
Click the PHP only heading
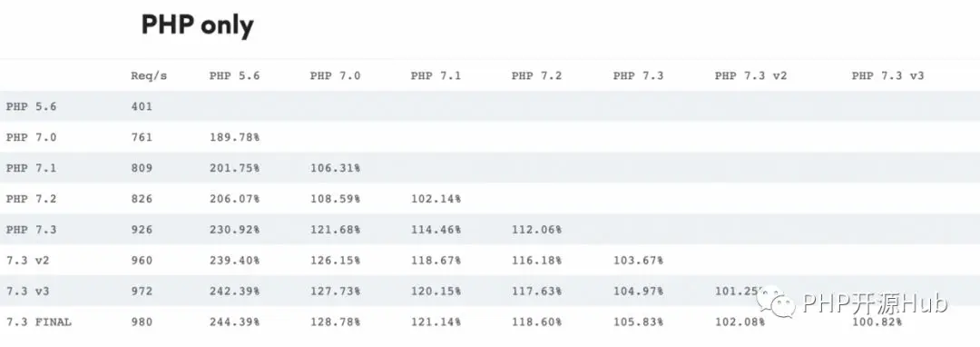point(197,25)
